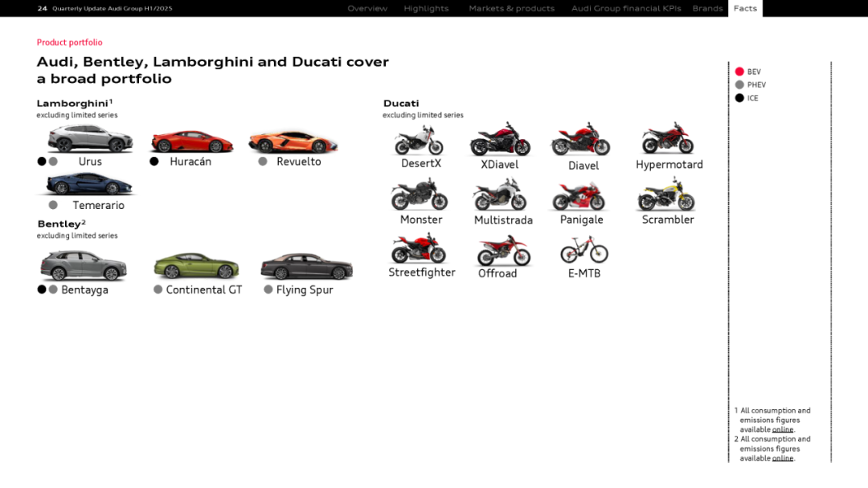This screenshot has height=488, width=868.
Task: Click the green Continental GT image
Action: click(196, 266)
